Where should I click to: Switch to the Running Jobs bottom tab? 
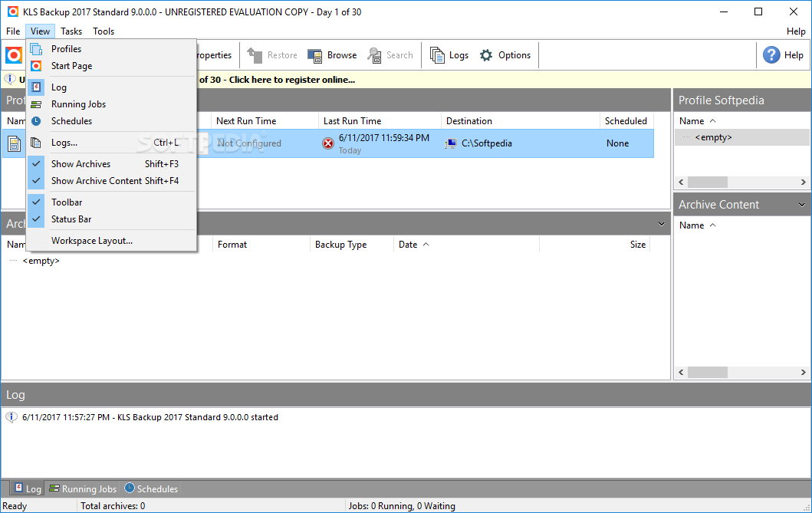(x=83, y=488)
